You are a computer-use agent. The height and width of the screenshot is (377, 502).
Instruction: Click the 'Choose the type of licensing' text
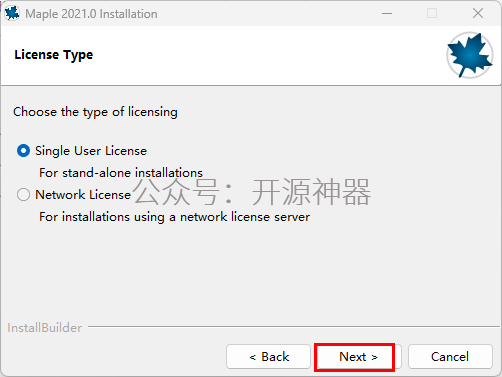point(95,112)
